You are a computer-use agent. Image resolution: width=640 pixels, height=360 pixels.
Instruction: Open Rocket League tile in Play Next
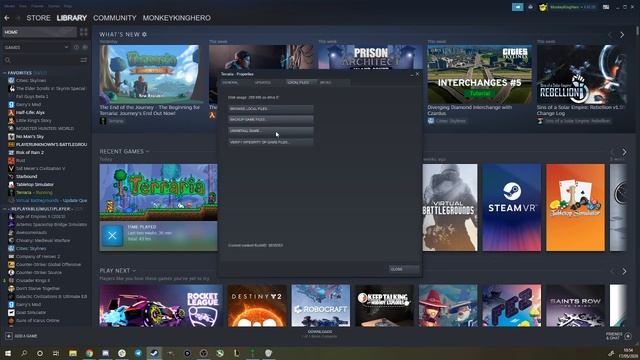click(x=161, y=306)
